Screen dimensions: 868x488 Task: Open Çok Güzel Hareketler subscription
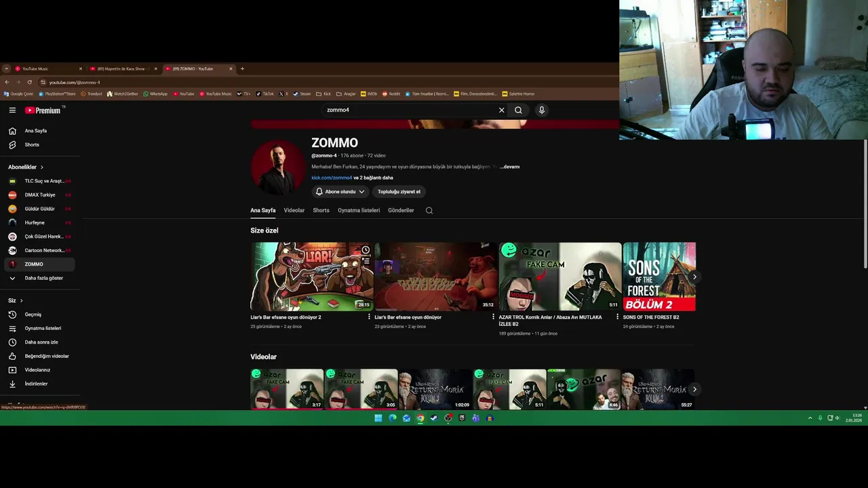(x=39, y=237)
